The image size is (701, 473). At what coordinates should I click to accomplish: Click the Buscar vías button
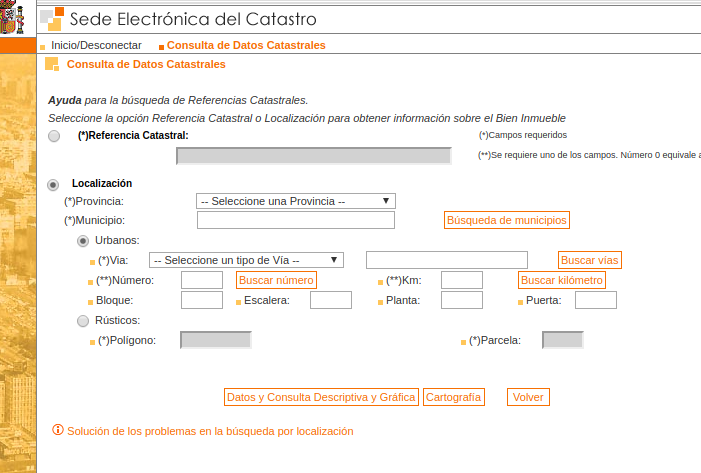pos(589,260)
